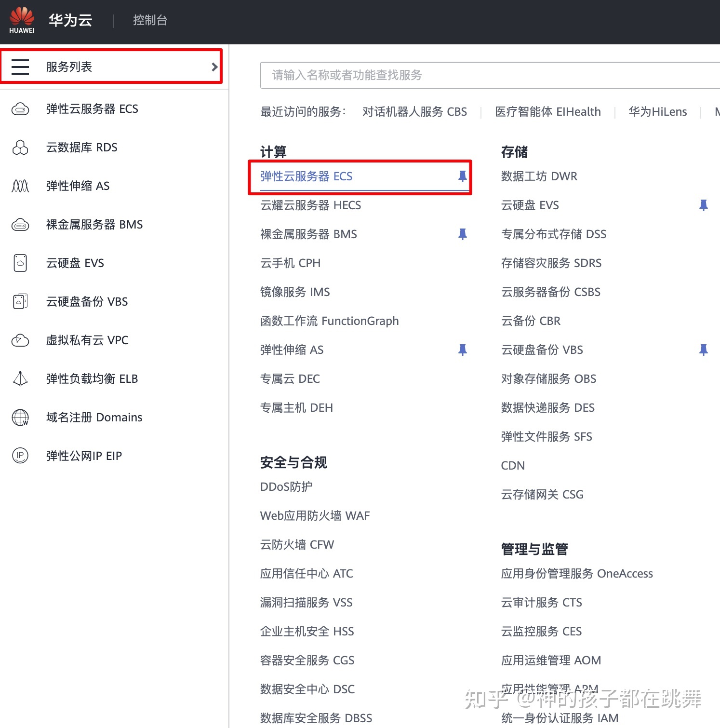Viewport: 720px width, 728px height.
Task: Click the sidebar 虚拟私有云 VPC icon
Action: (x=20, y=340)
